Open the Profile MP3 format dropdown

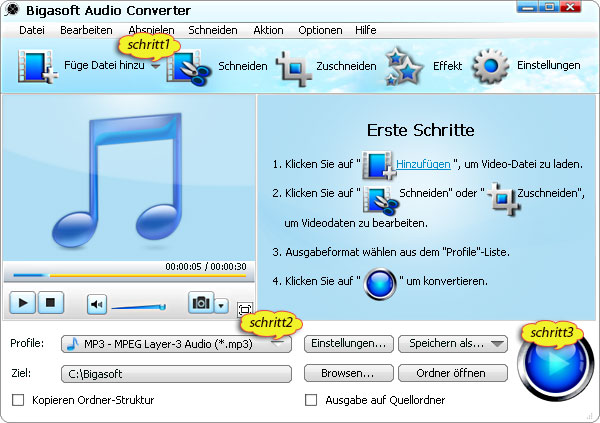pyautogui.click(x=176, y=344)
